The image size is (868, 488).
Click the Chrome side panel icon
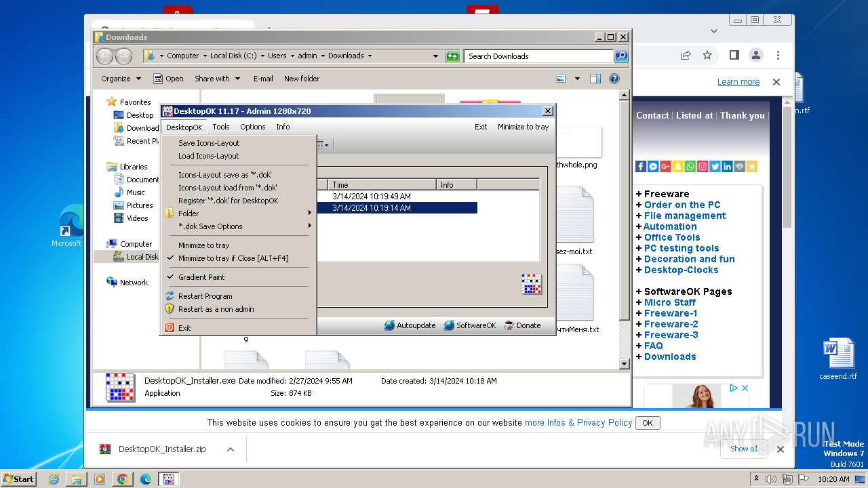click(x=734, y=55)
